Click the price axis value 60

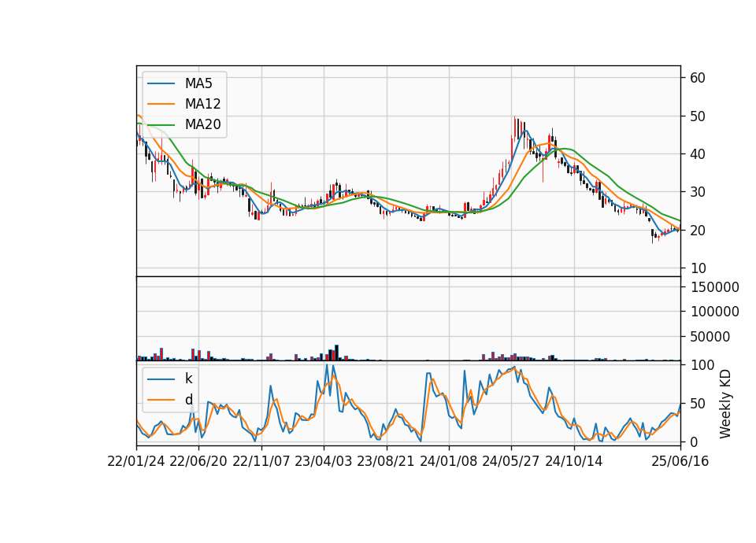697,78
